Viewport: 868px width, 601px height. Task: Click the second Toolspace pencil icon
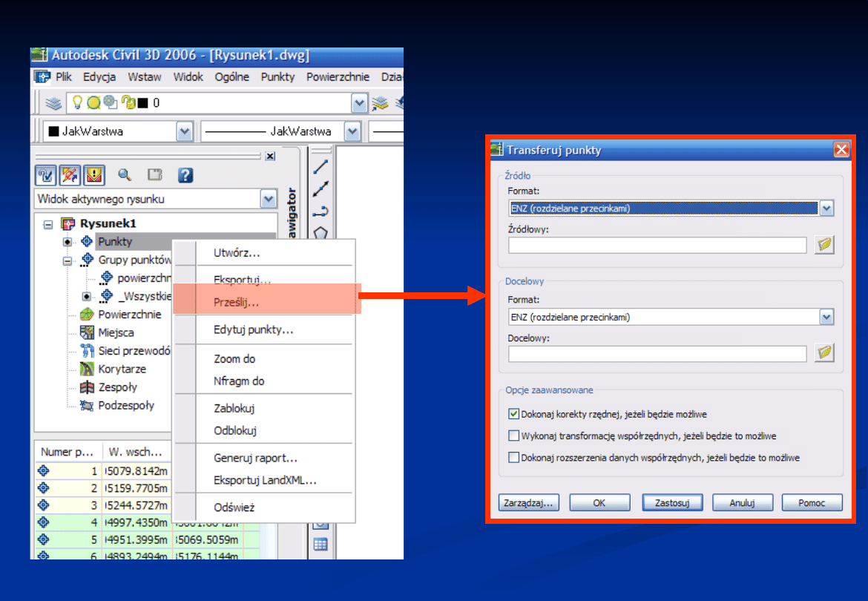(x=70, y=175)
